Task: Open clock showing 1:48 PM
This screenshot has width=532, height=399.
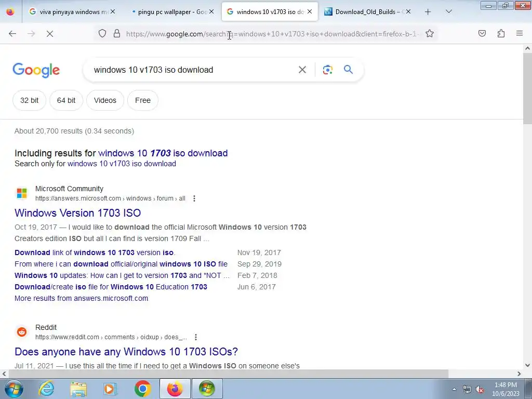Action: [x=506, y=389]
